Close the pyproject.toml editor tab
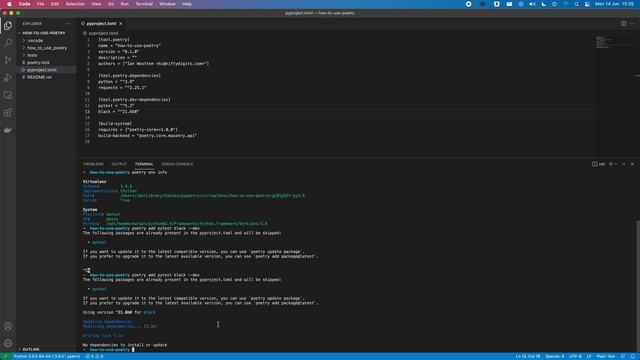Image resolution: width=640 pixels, height=360 pixels. [121, 24]
